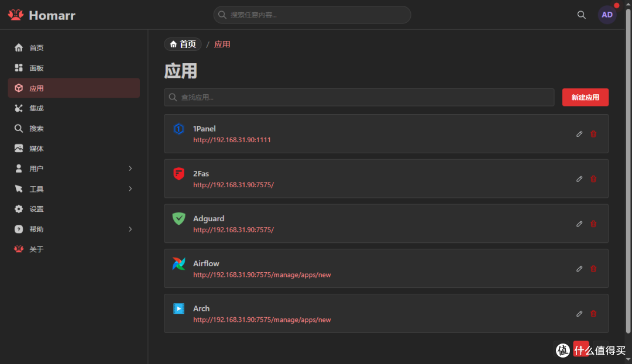This screenshot has height=364, width=632.
Task: Remove the Adguard app with its trash icon
Action: 593,224
